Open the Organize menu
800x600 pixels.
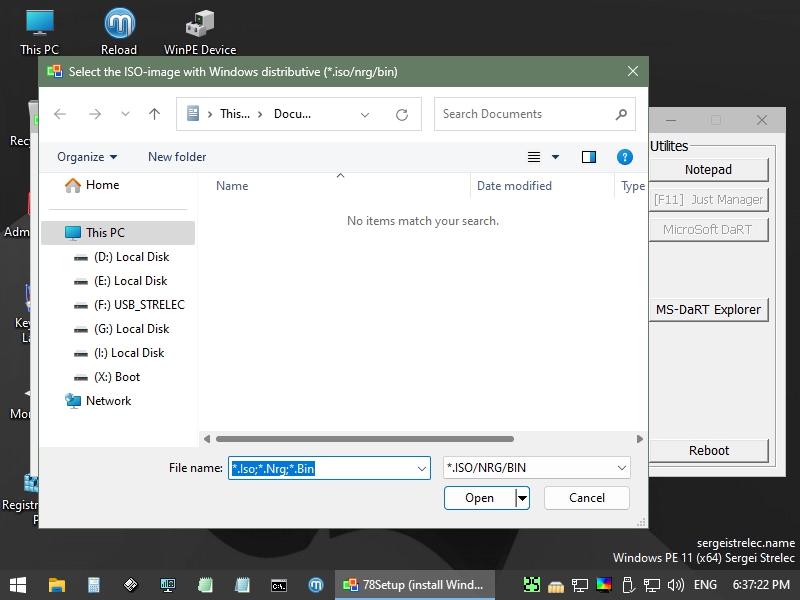[x=87, y=157]
